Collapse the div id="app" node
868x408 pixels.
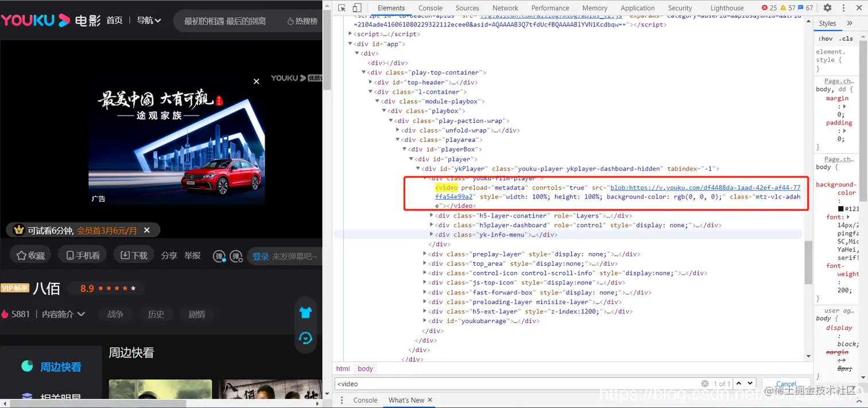351,44
